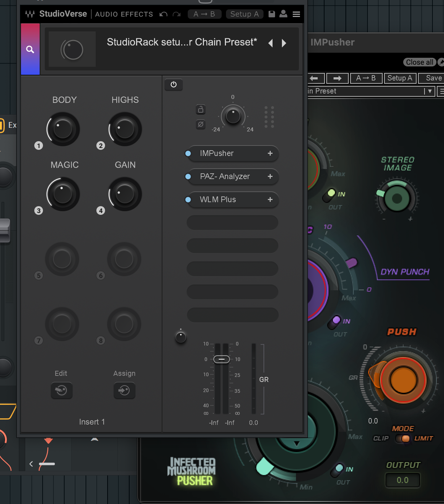Click the output fader handle

pos(222,359)
